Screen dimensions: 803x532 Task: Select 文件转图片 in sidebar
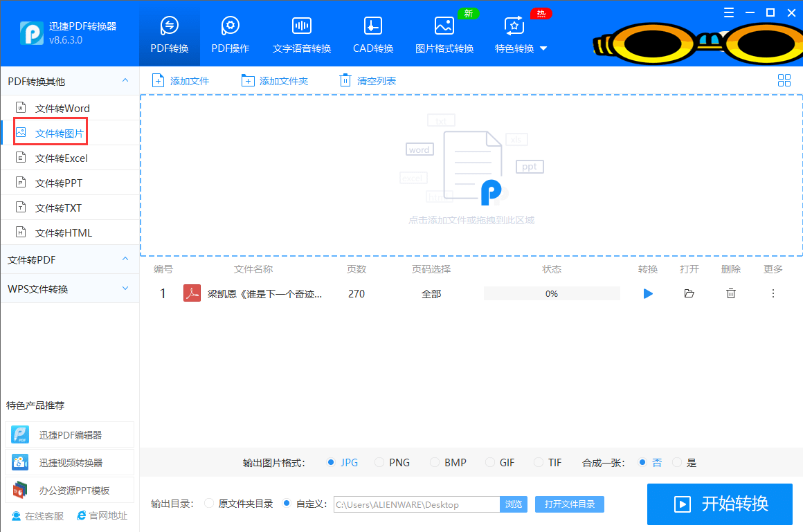70,133
